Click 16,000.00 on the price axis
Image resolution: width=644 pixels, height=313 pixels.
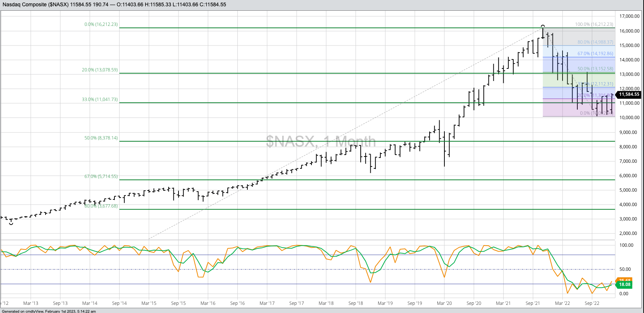pyautogui.click(x=629, y=31)
